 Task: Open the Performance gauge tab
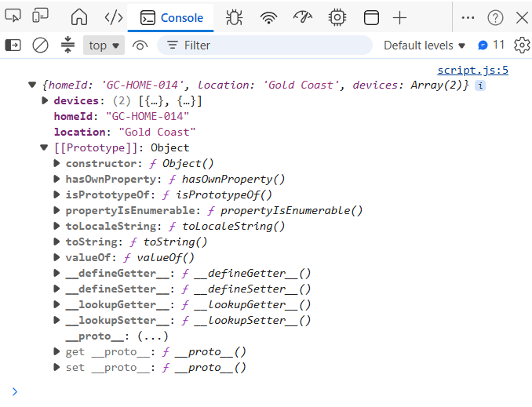click(x=303, y=17)
